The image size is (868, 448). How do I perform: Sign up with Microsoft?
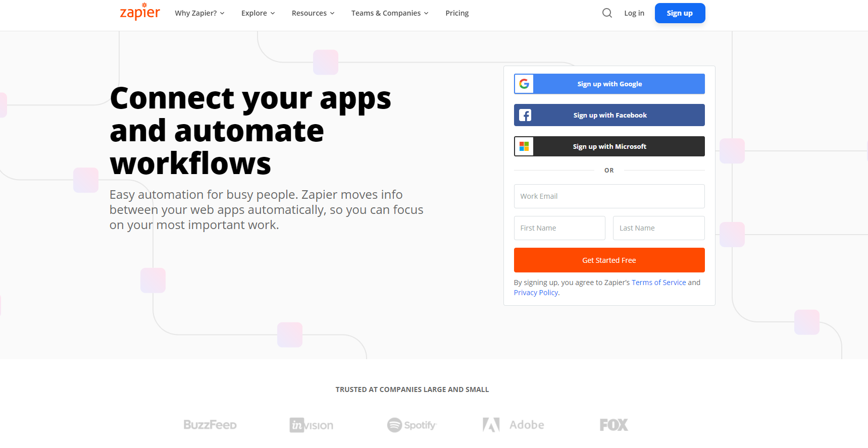(609, 146)
